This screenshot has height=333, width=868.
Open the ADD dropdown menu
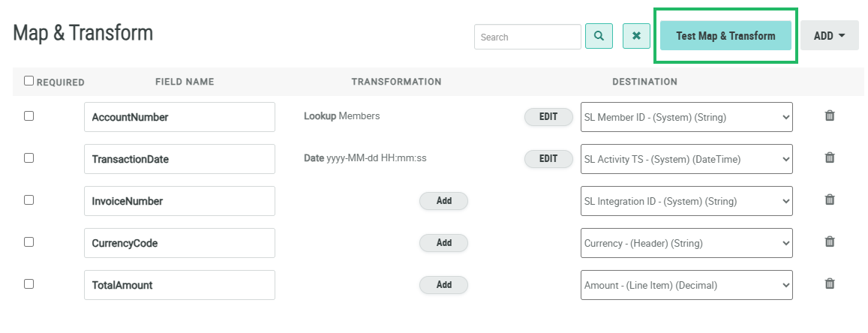point(829,36)
